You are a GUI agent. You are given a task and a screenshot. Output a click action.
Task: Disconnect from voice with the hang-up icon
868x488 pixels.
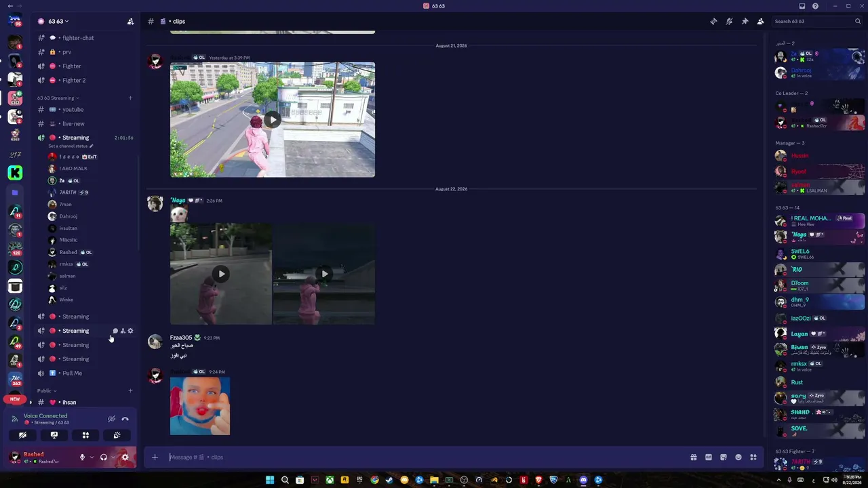pyautogui.click(x=125, y=419)
